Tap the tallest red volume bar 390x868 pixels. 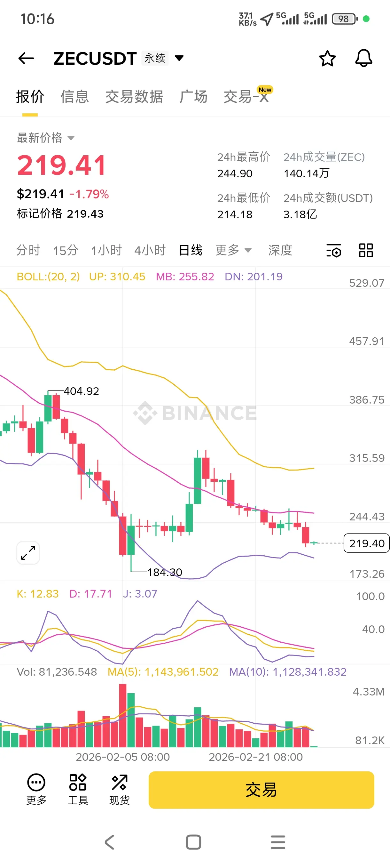[x=123, y=716]
